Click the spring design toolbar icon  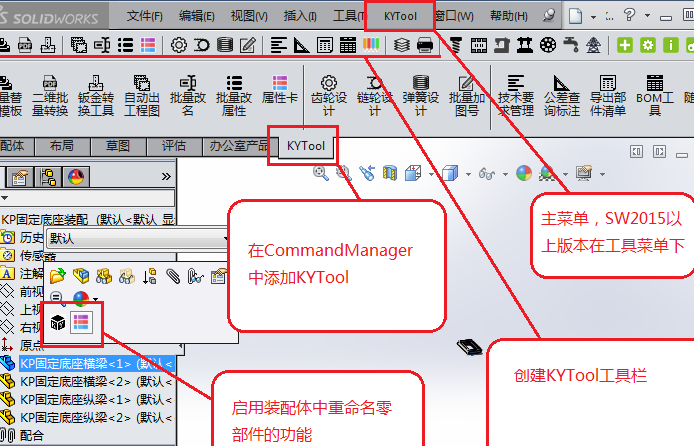pos(225,45)
